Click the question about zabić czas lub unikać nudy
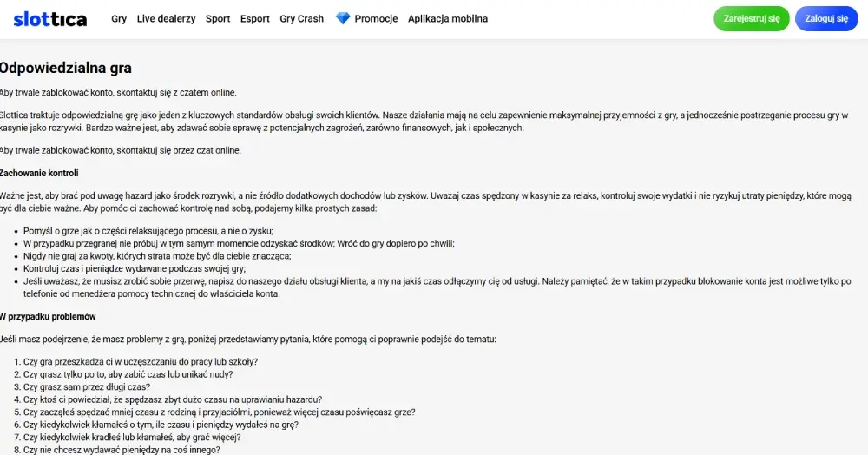Viewport: 868px width, 455px height. tap(128, 375)
